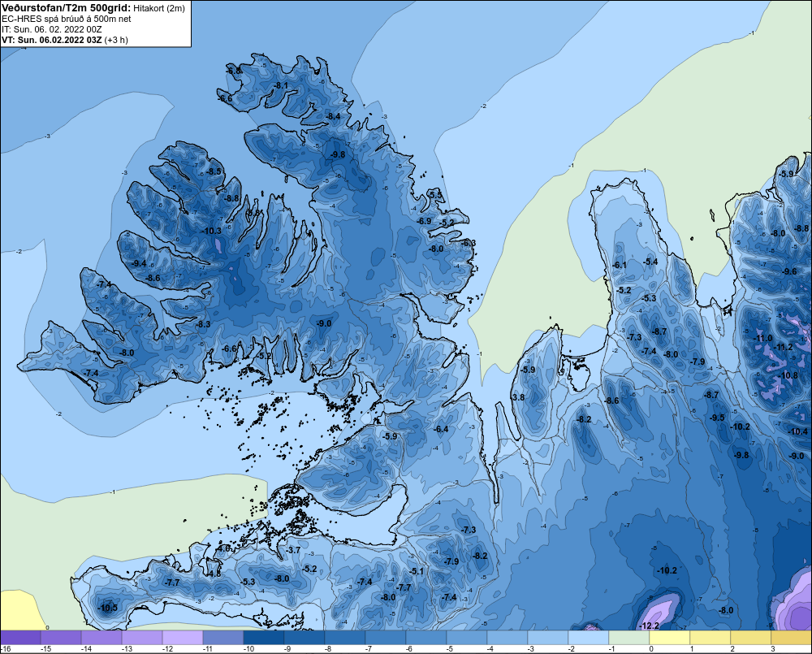Viewport: 812px width, 654px height.
Task: Select the -6.1 temperature label
Action: 619,264
